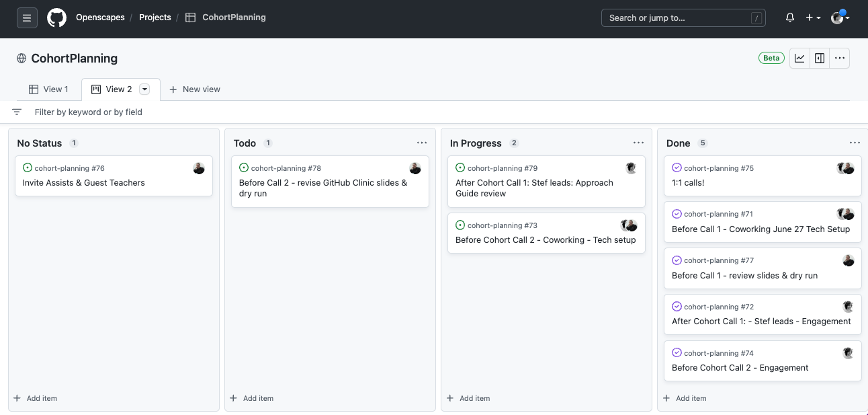This screenshot has height=415, width=868.
Task: Click the avatar on the 1:1 calls card
Action: [846, 168]
